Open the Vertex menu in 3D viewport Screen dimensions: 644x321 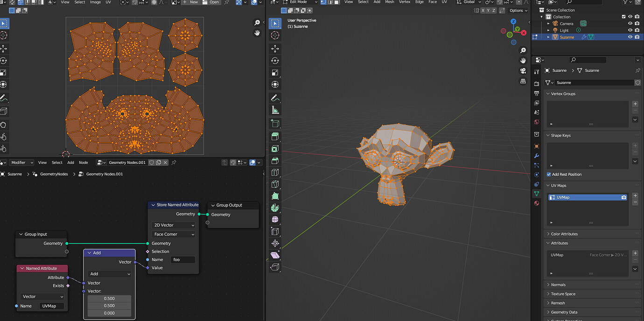(405, 2)
